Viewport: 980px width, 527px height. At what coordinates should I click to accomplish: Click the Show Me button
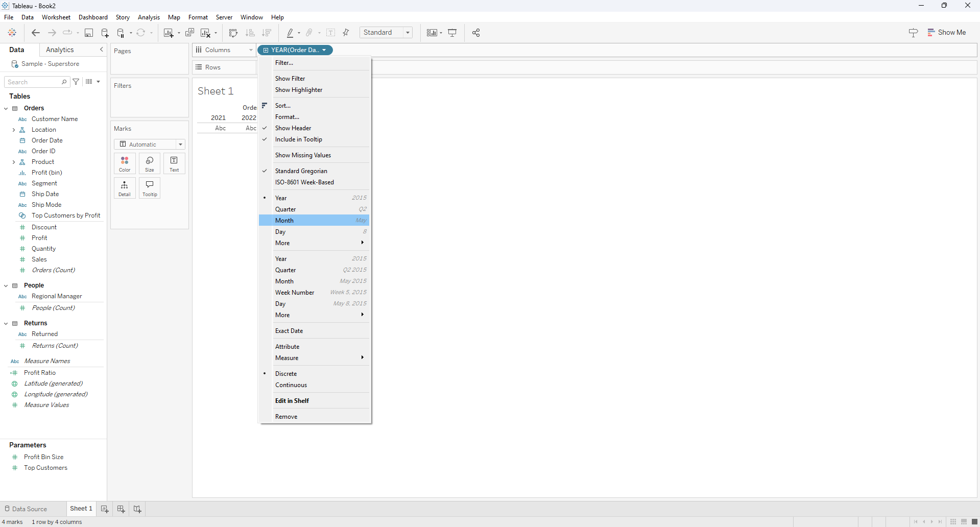[947, 32]
